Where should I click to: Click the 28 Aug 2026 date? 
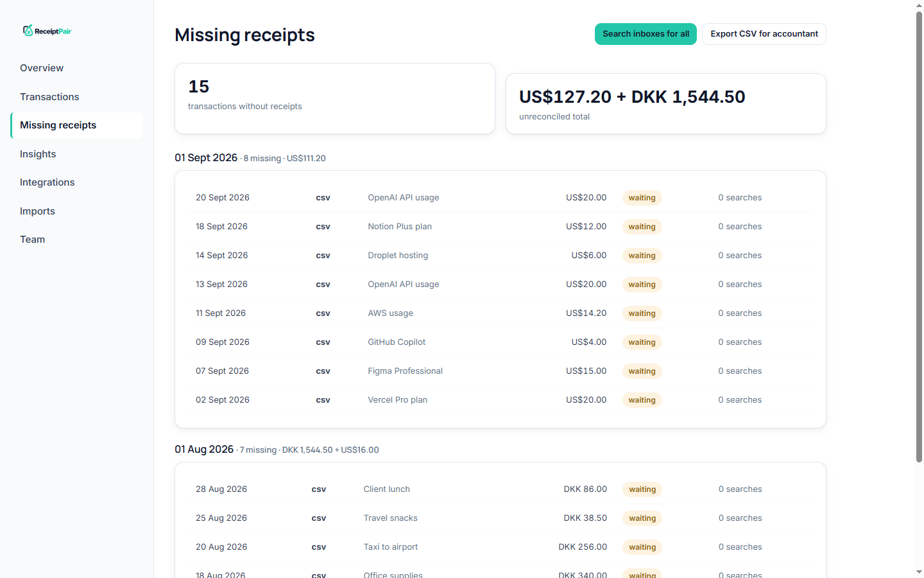pos(221,489)
